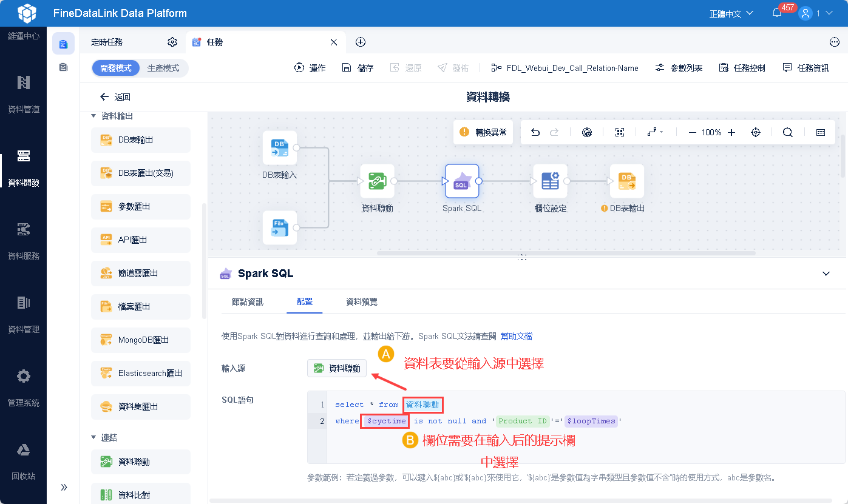Switch to the 資料預覽 tab
Image resolution: width=848 pixels, height=504 pixels.
coord(362,301)
